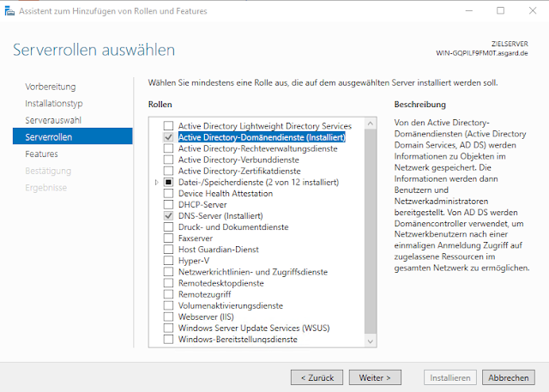Enable the Remotedesktopdienste checkbox
The width and height of the screenshot is (549, 392).
169,283
